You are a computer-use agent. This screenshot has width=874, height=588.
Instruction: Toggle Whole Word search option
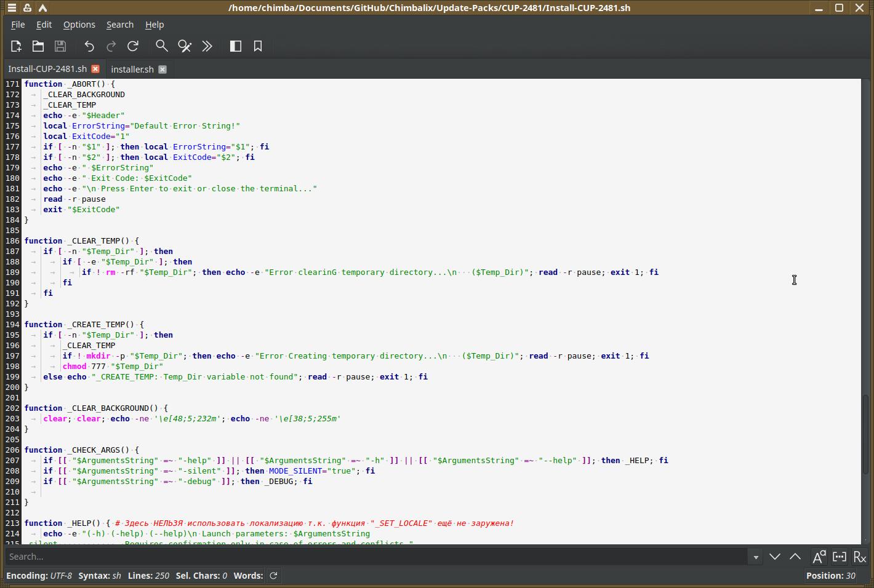click(x=840, y=557)
